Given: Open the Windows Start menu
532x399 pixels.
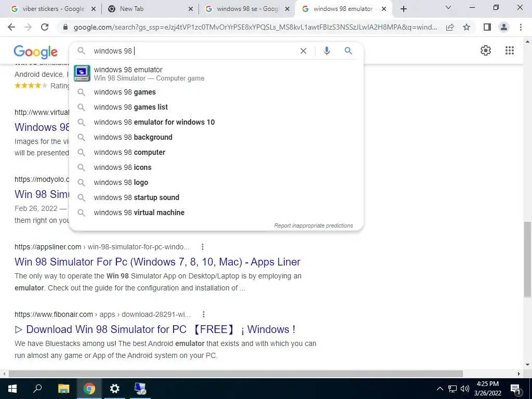Looking at the screenshot, I should coord(12,389).
